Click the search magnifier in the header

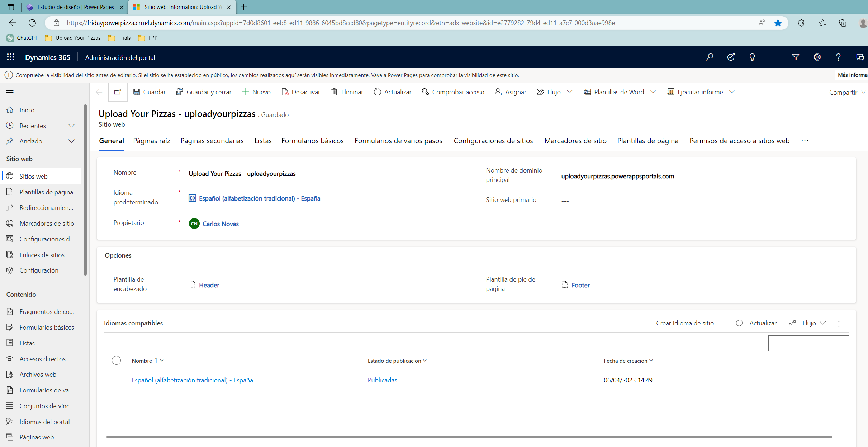tap(709, 57)
